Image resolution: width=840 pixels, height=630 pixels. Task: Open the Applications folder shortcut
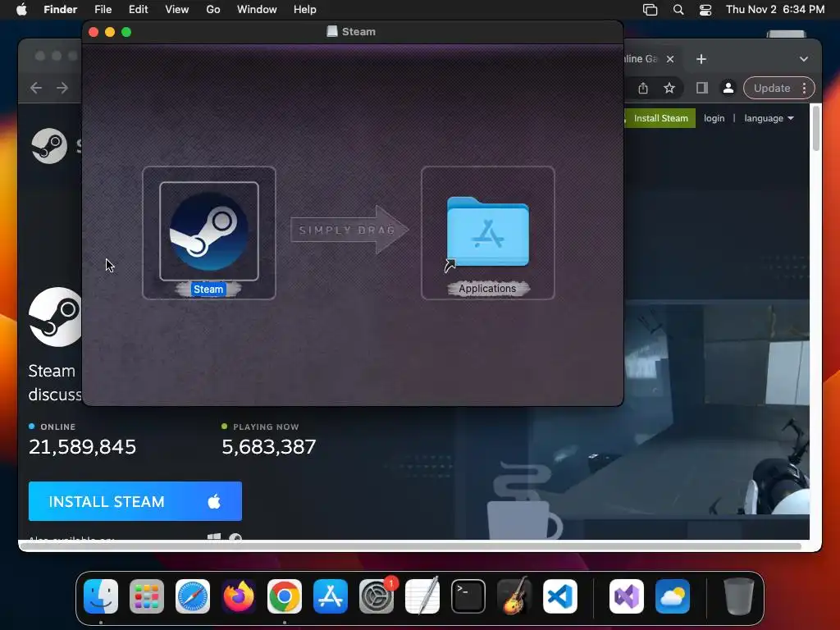487,232
